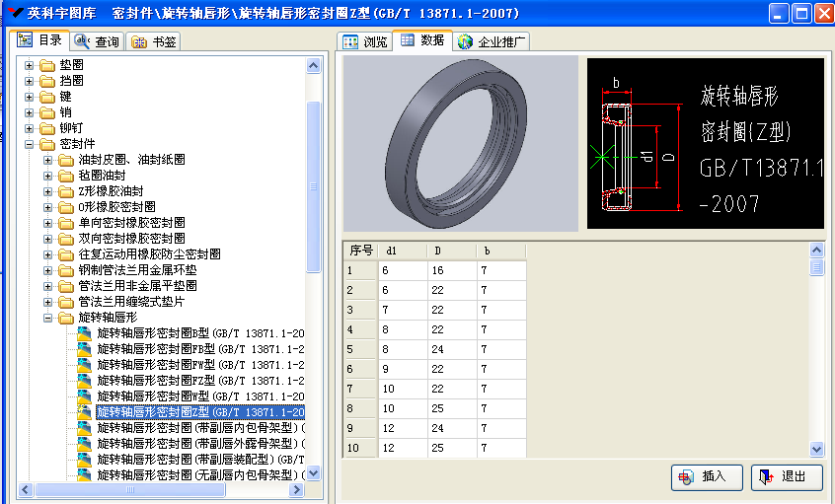This screenshot has width=835, height=504.
Task: Collapse the 旋转轴唇形 tree node
Action: point(49,318)
